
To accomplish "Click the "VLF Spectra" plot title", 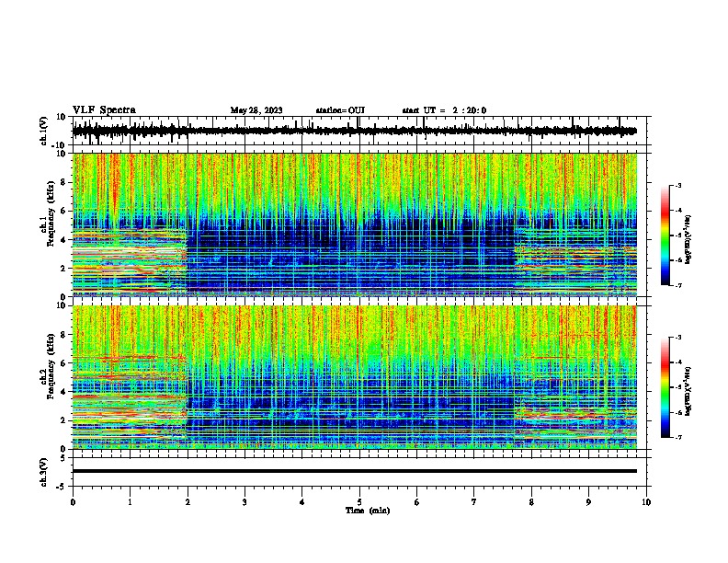I will click(104, 110).
